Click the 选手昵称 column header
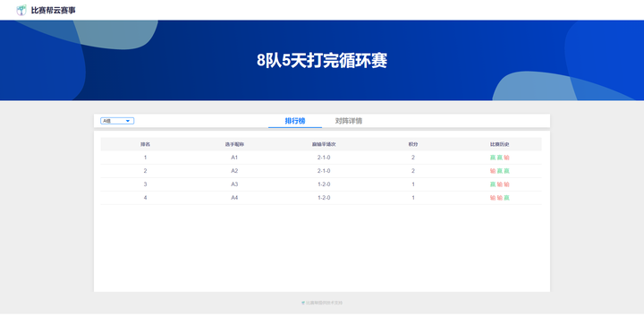 (x=234, y=144)
